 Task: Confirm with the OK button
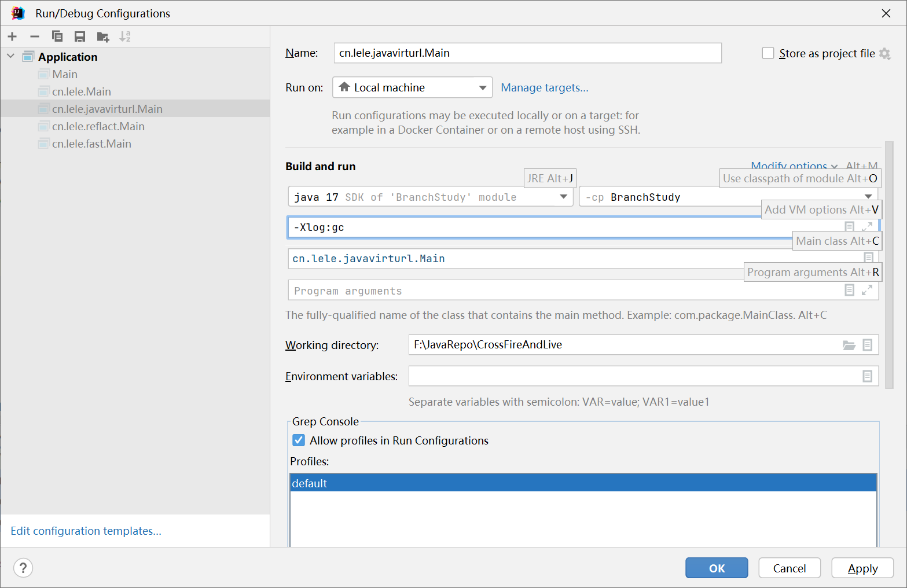717,568
